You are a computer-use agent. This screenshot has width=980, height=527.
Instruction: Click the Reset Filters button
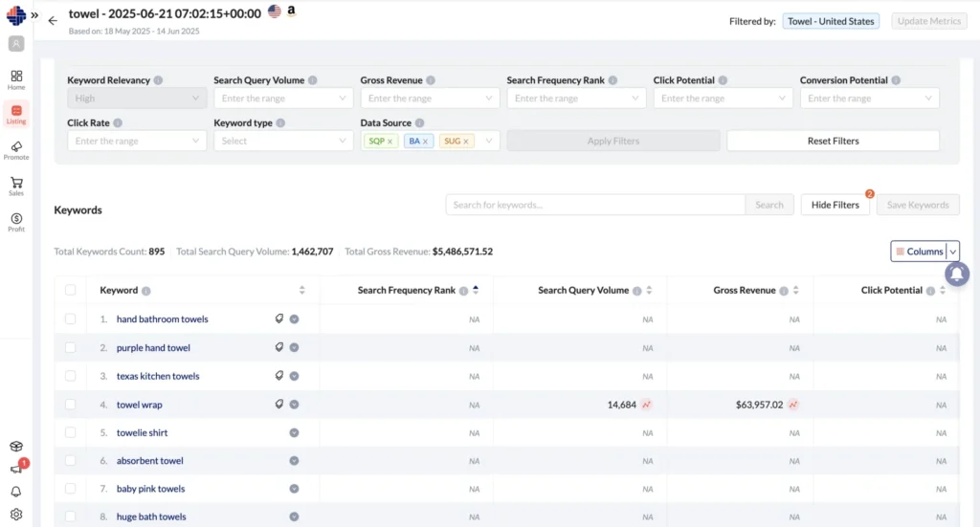coord(833,142)
